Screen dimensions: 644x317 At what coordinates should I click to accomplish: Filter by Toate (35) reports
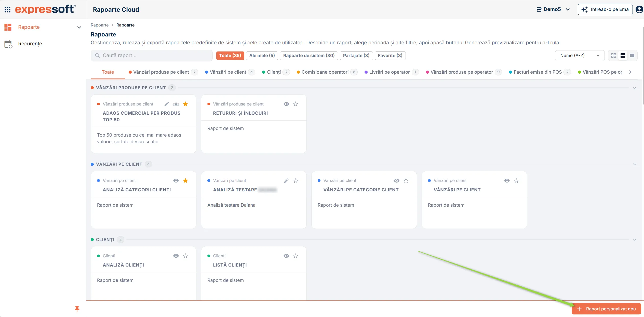click(x=230, y=56)
